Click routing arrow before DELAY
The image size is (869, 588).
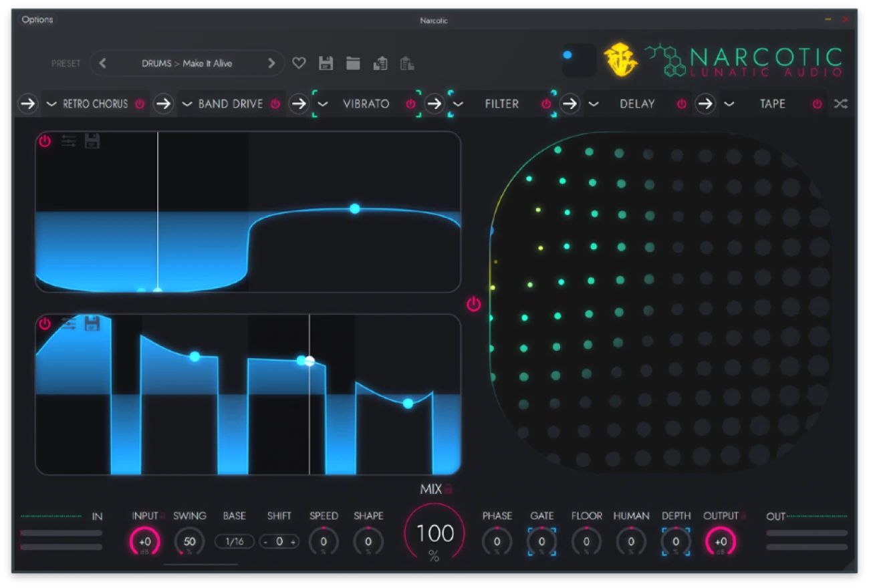tap(570, 104)
